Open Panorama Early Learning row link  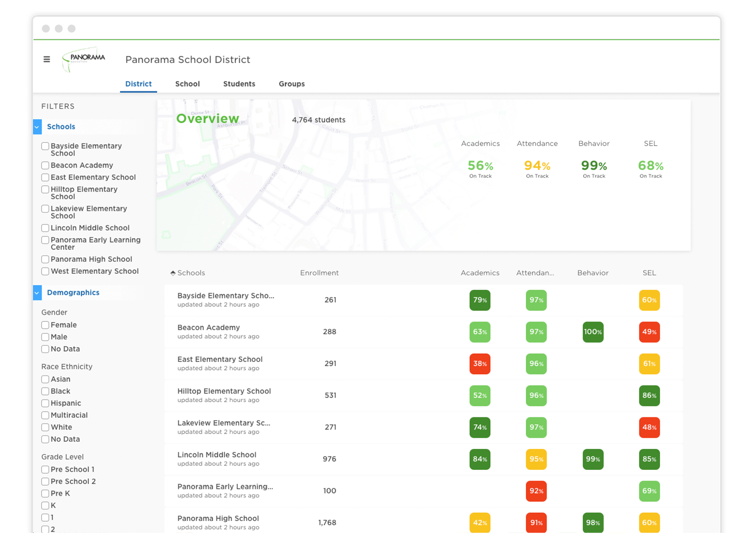225,487
